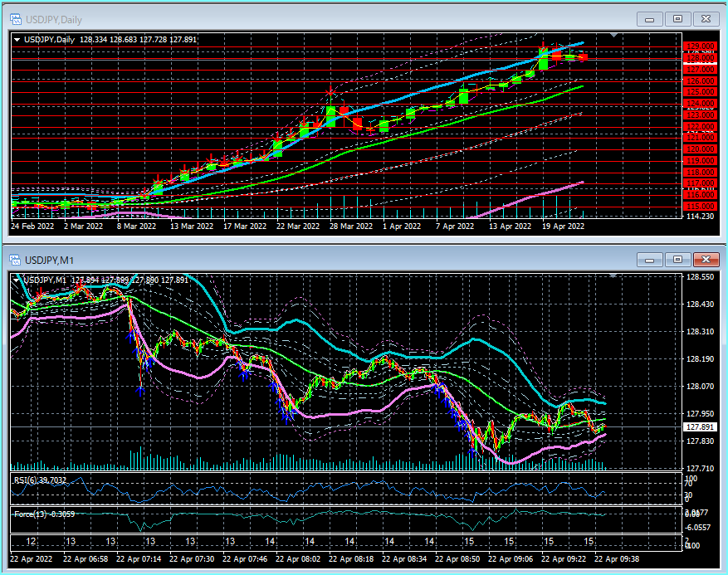The image size is (728, 575).
Task: Open the dropdown triangle beside USDJPY,M1 quote
Action: pyautogui.click(x=17, y=280)
